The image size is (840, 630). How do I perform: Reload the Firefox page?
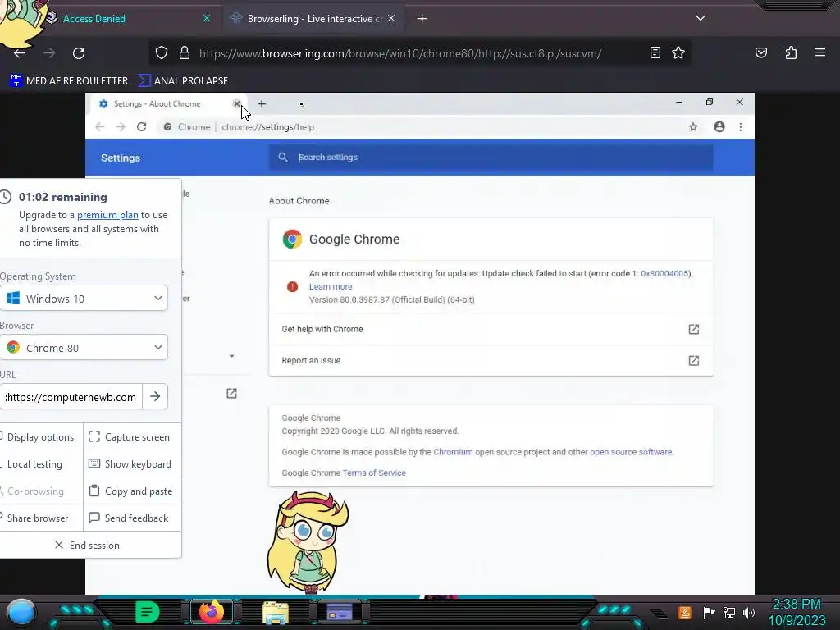(x=79, y=53)
